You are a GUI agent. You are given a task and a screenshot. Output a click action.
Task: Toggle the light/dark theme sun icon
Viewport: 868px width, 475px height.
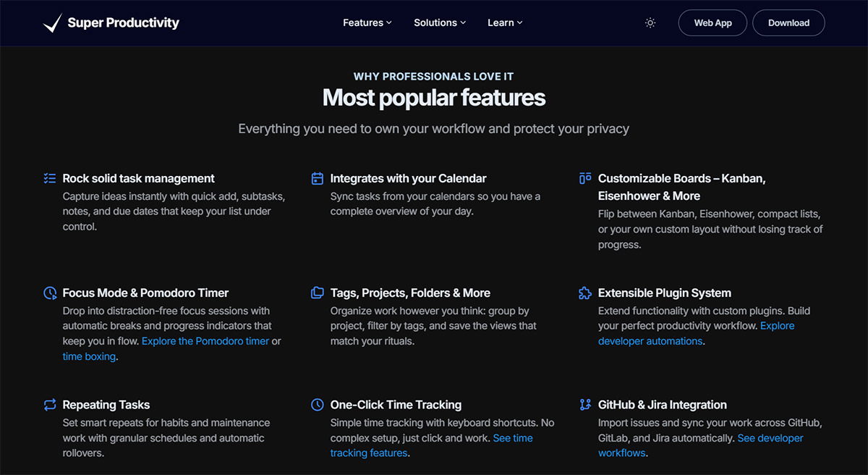pos(650,23)
